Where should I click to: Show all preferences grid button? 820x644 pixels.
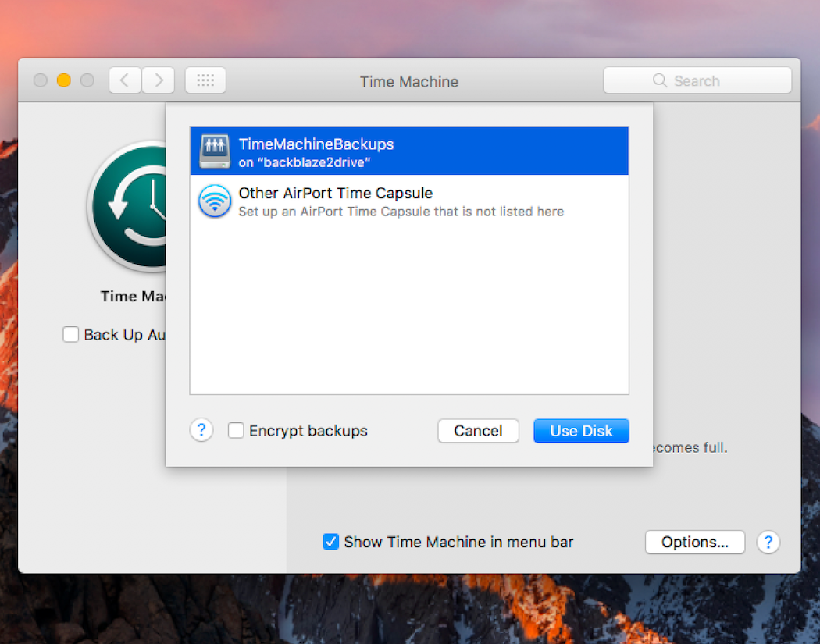point(205,80)
